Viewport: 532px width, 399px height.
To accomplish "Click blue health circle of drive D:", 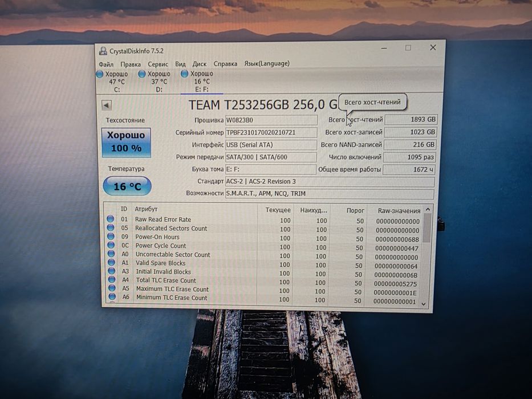I will [142, 74].
